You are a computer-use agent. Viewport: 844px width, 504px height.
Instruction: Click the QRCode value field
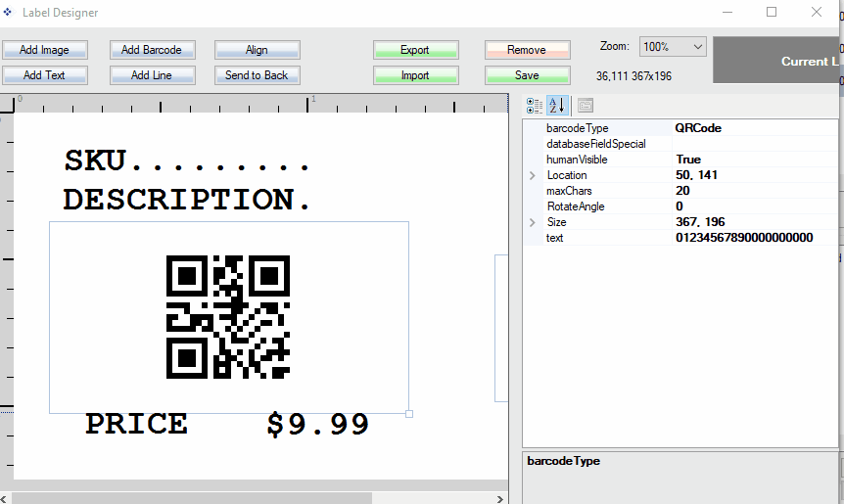755,128
